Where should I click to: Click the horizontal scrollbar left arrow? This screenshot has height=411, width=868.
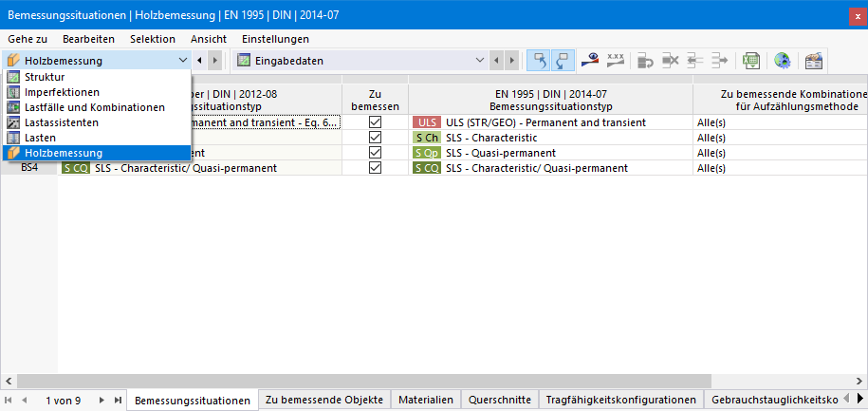[x=9, y=381]
